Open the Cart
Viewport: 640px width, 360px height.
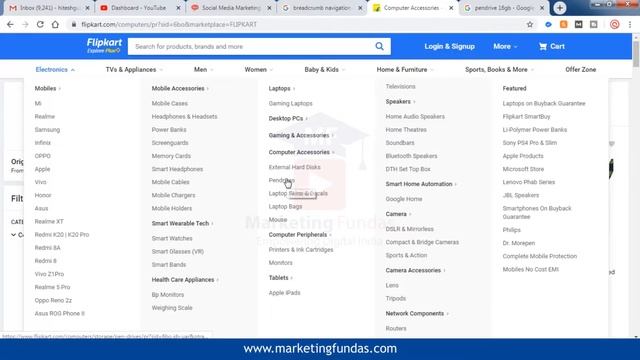[x=551, y=47]
